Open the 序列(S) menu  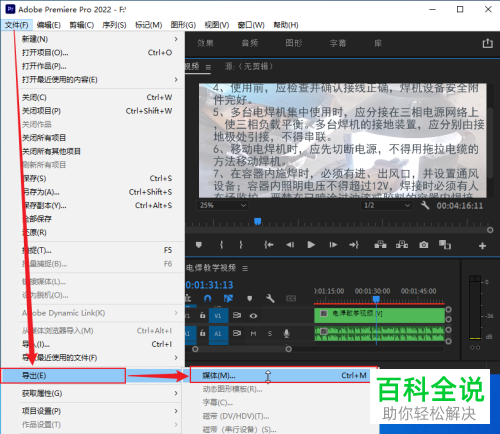pos(114,25)
